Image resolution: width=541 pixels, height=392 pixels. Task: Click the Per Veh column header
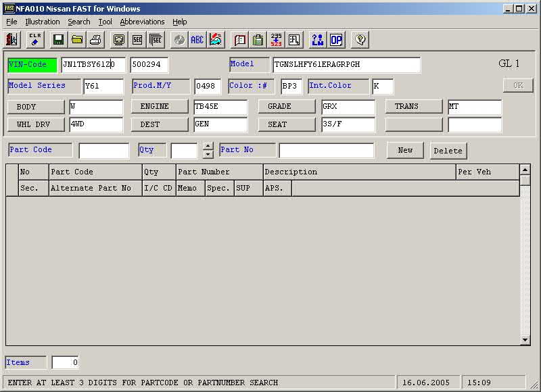coord(488,172)
